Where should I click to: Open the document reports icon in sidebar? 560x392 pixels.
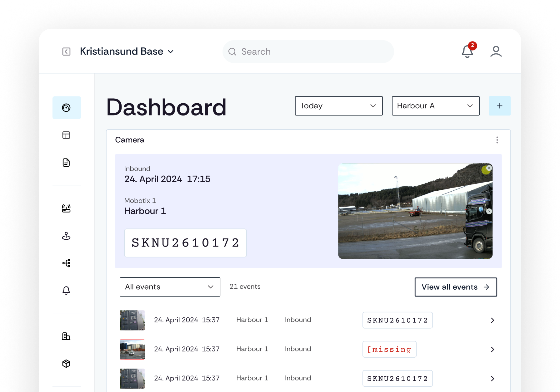tap(66, 163)
